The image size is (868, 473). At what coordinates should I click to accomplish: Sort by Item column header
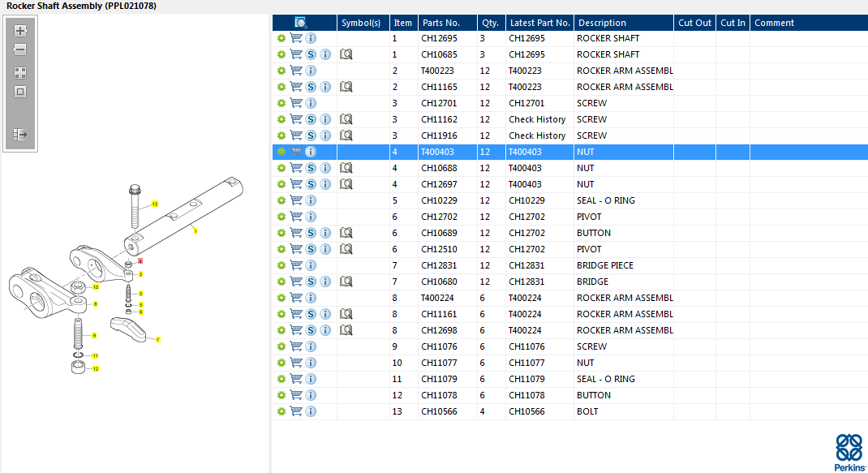point(403,23)
